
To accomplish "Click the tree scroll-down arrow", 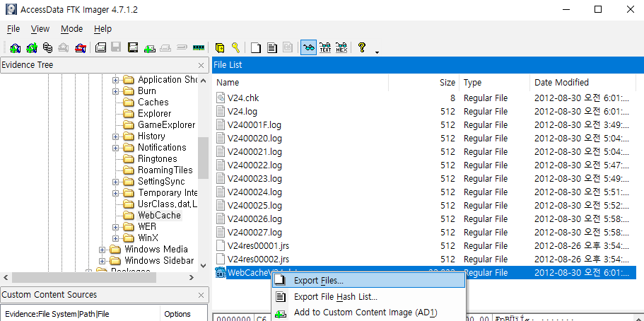I will click(203, 266).
